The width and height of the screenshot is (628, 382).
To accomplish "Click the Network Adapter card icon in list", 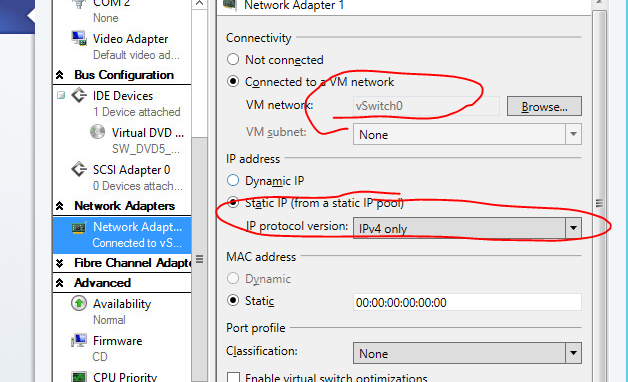I will 79,227.
